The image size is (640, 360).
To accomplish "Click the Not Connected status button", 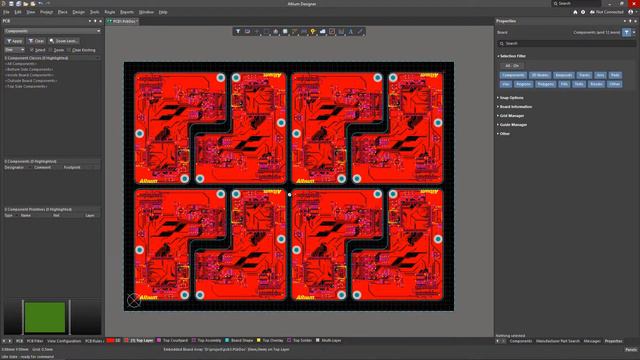I will tap(607, 12).
